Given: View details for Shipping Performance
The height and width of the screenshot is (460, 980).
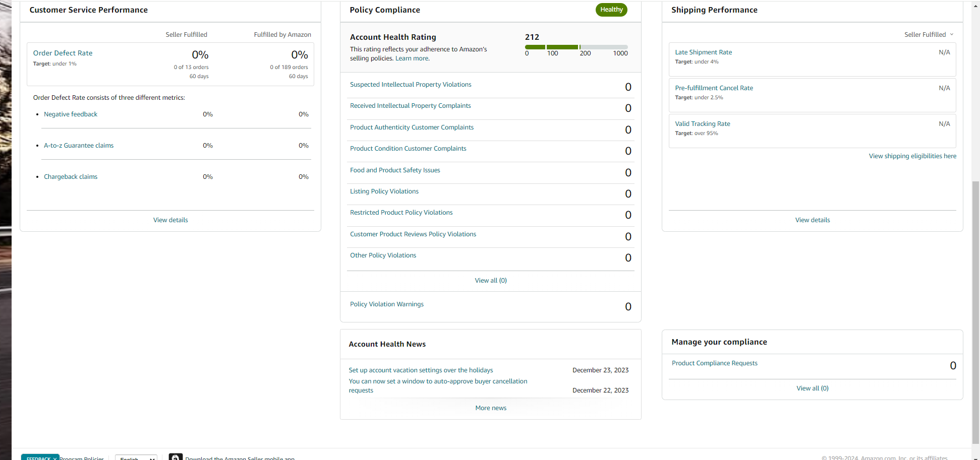Looking at the screenshot, I should 813,220.
